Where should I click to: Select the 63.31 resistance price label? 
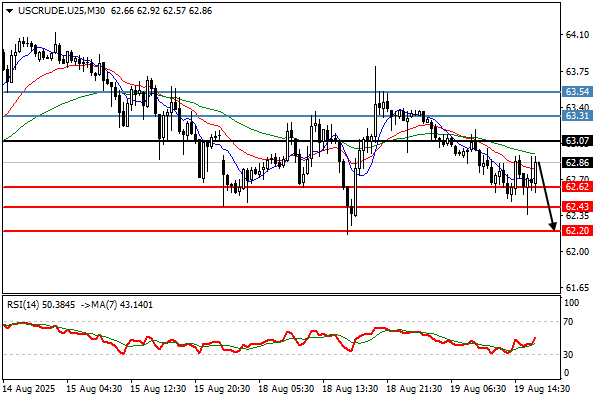[577, 116]
